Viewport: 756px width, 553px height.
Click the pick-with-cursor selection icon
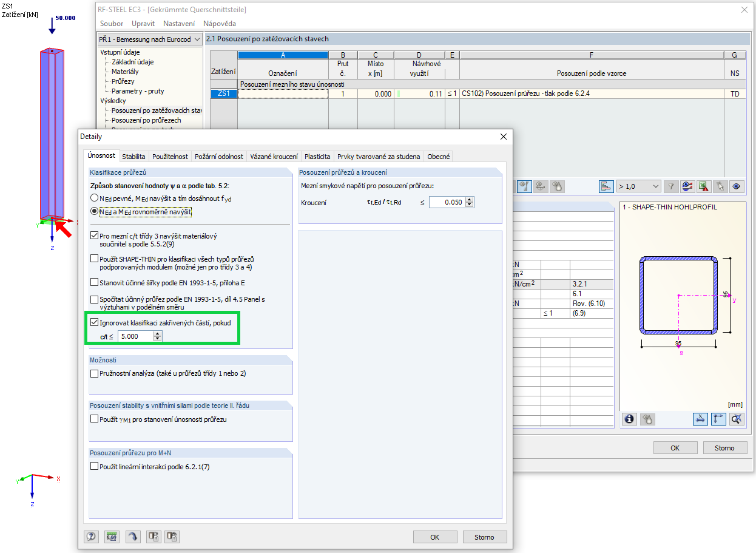(x=720, y=186)
